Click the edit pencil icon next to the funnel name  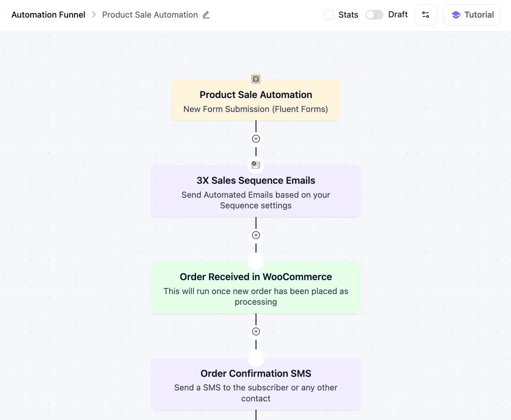(x=206, y=15)
